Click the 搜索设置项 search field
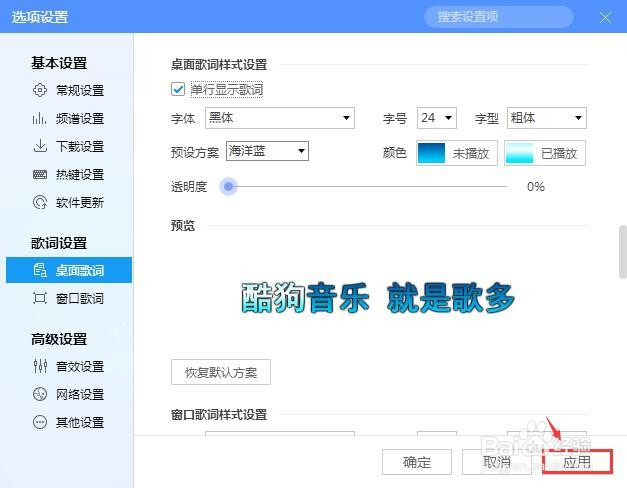The image size is (627, 488). (499, 17)
